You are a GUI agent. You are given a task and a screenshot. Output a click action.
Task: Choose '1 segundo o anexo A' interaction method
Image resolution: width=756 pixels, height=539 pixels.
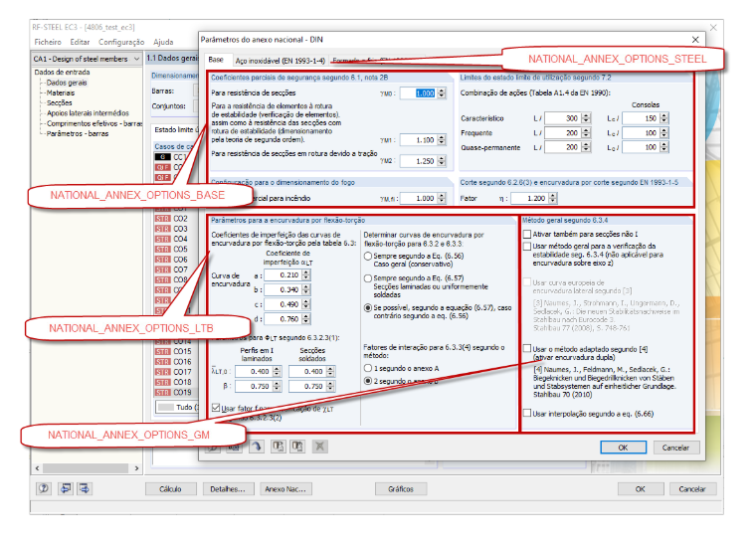(368, 368)
